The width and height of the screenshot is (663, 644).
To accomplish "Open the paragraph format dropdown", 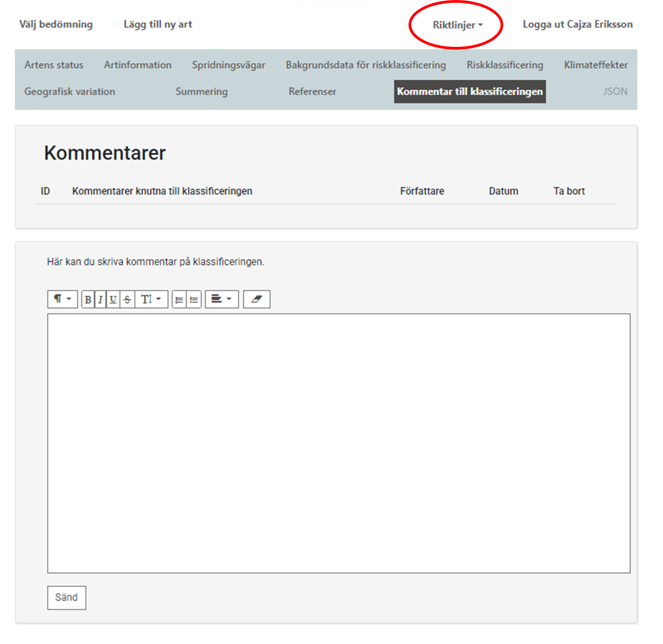I will point(63,299).
